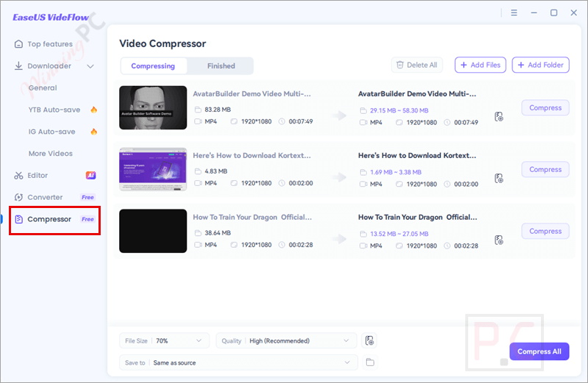
Task: Click Add Folder button
Action: 540,65
